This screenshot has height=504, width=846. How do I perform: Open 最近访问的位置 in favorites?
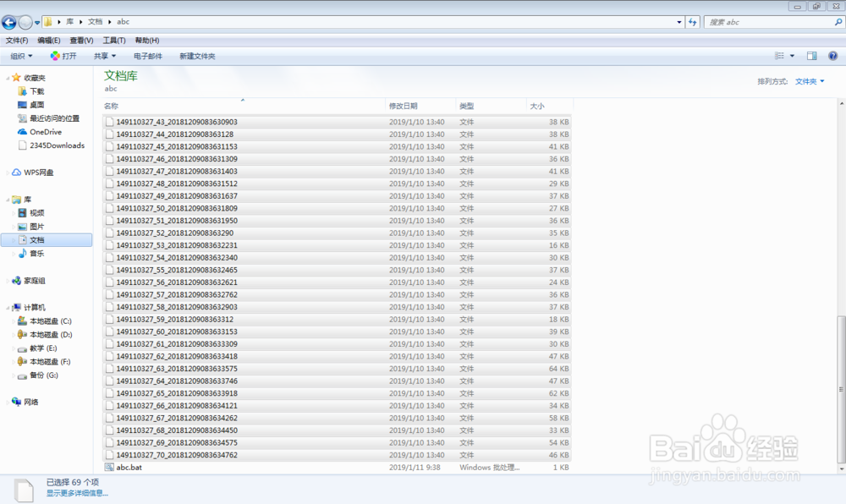54,118
